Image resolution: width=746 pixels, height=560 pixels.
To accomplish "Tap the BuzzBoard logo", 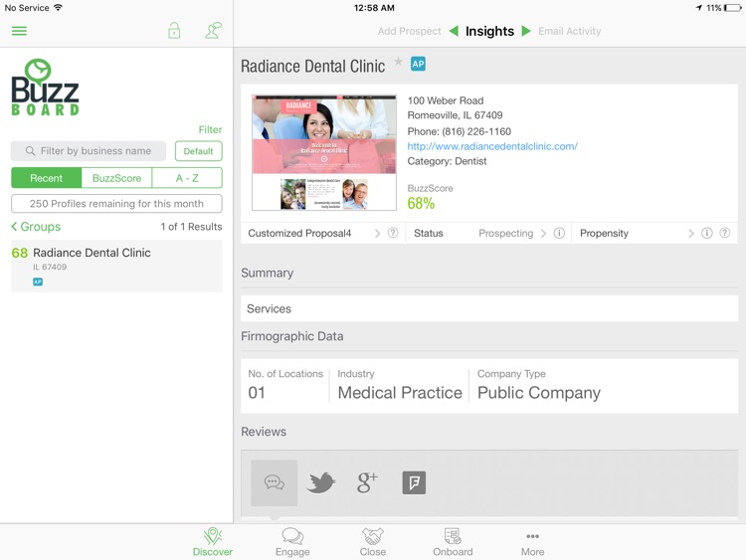I will (45, 88).
